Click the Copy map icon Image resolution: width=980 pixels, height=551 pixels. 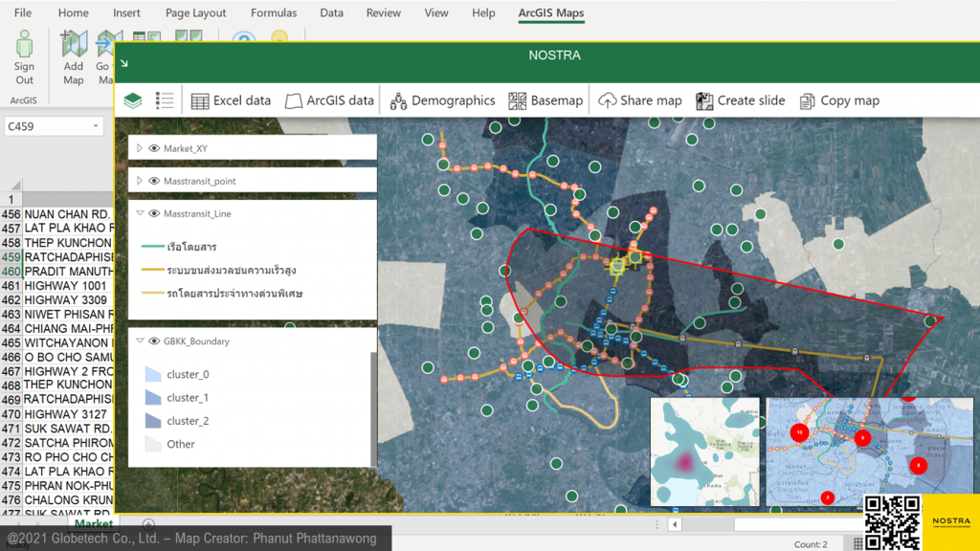pos(807,101)
